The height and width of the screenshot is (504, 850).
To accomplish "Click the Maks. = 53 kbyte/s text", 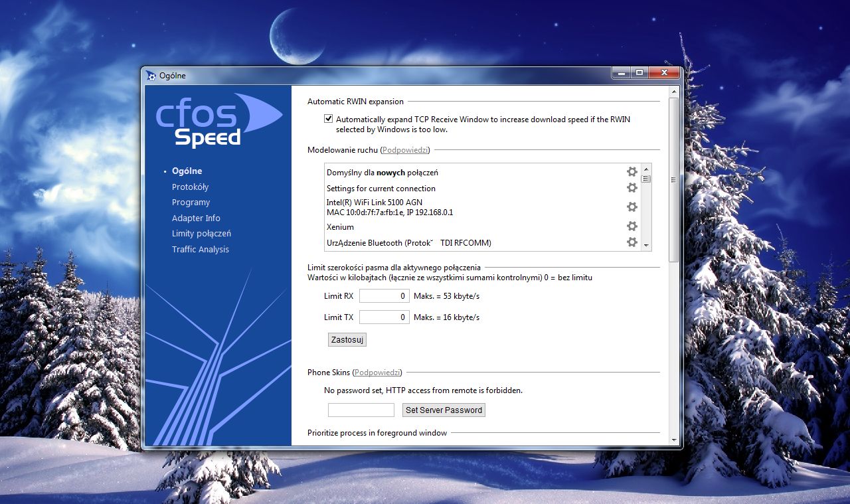I will click(446, 295).
